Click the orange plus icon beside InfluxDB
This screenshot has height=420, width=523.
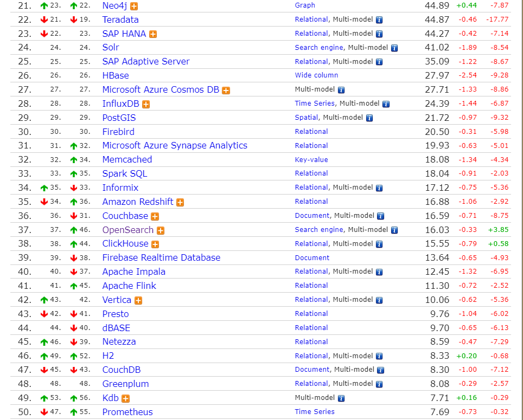(x=146, y=105)
